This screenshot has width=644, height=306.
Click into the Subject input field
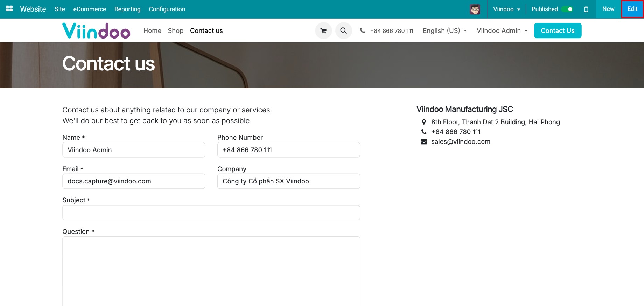point(211,213)
